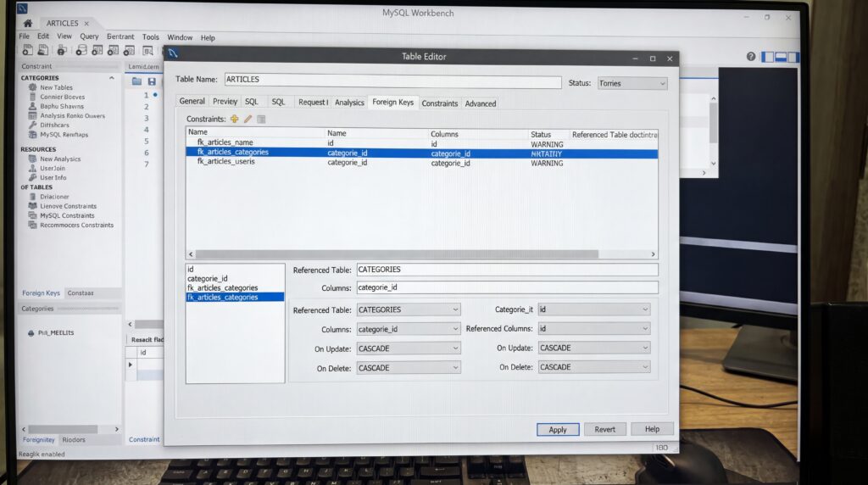This screenshot has width=868, height=485.
Task: Click the Revert button
Action: click(x=604, y=429)
